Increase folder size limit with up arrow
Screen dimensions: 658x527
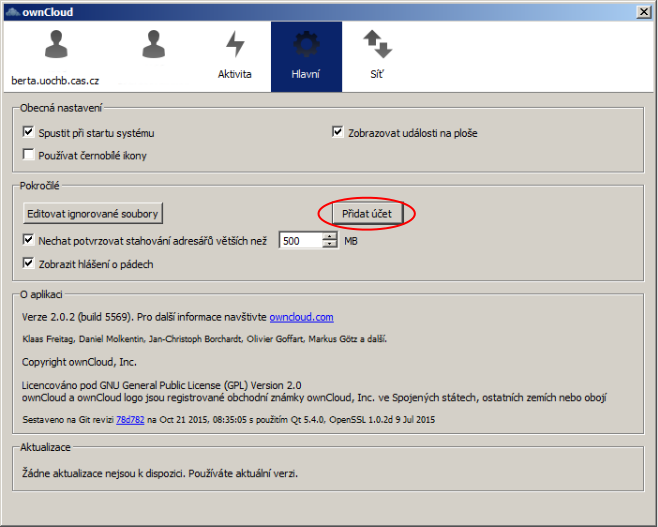330,237
